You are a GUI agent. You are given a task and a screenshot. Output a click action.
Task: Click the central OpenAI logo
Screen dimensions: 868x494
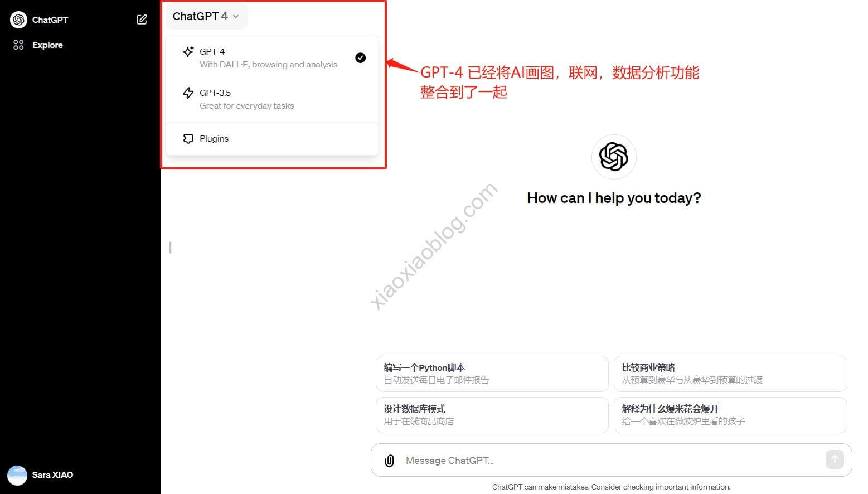click(x=614, y=157)
